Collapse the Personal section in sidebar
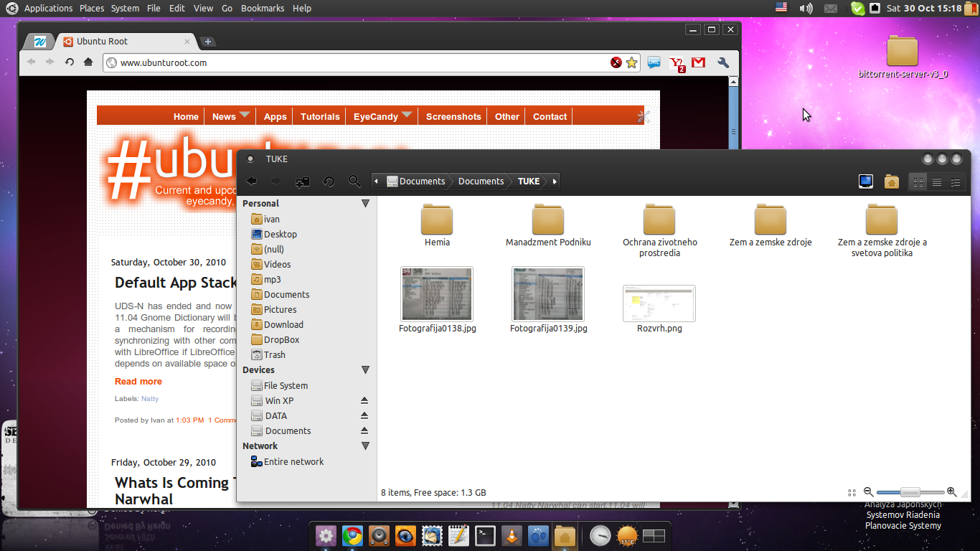 click(x=365, y=204)
